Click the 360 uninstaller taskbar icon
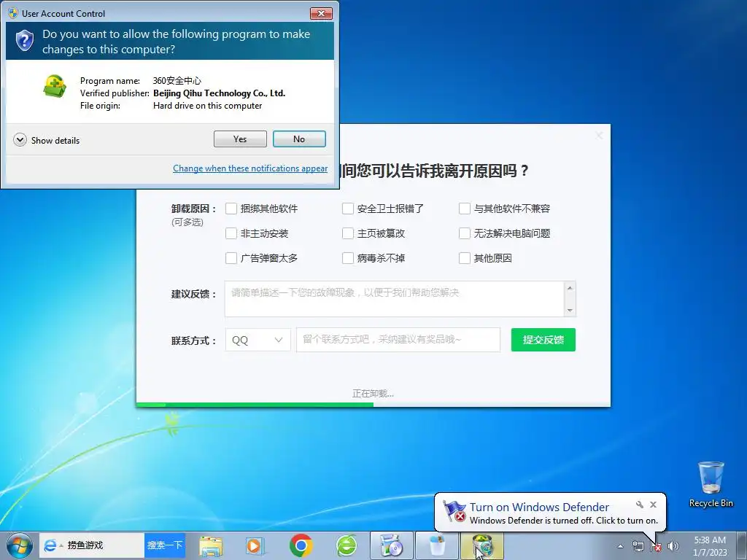Viewport: 747px width, 560px height. (482, 545)
